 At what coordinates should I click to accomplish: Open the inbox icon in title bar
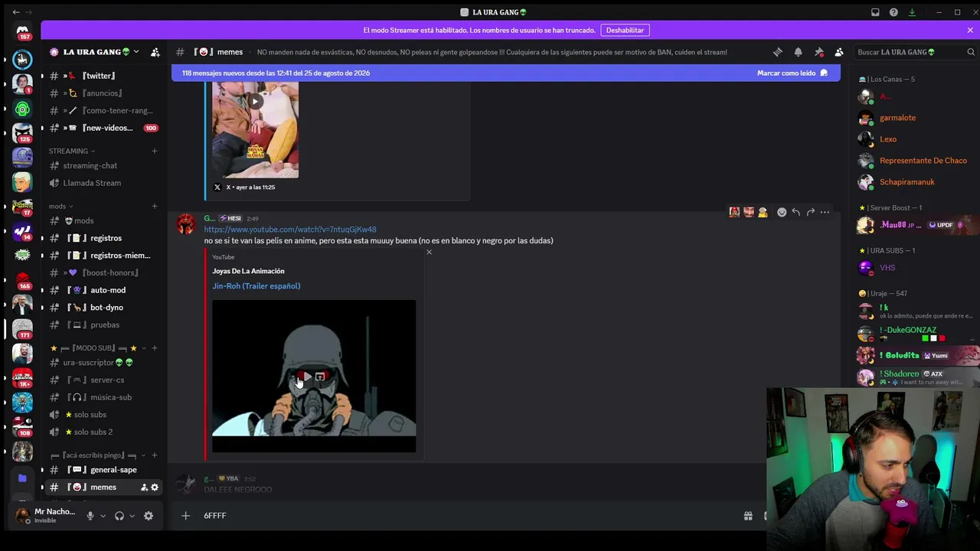point(875,12)
